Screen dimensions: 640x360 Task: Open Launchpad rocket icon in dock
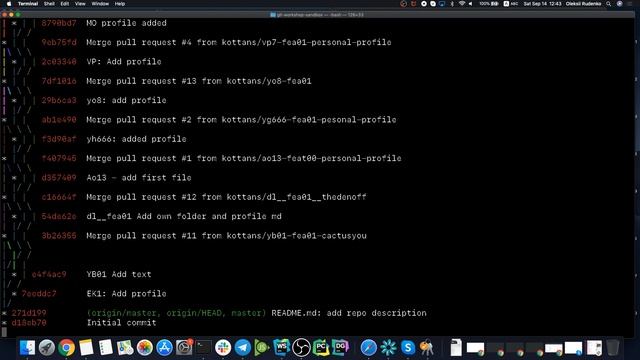(x=47, y=348)
